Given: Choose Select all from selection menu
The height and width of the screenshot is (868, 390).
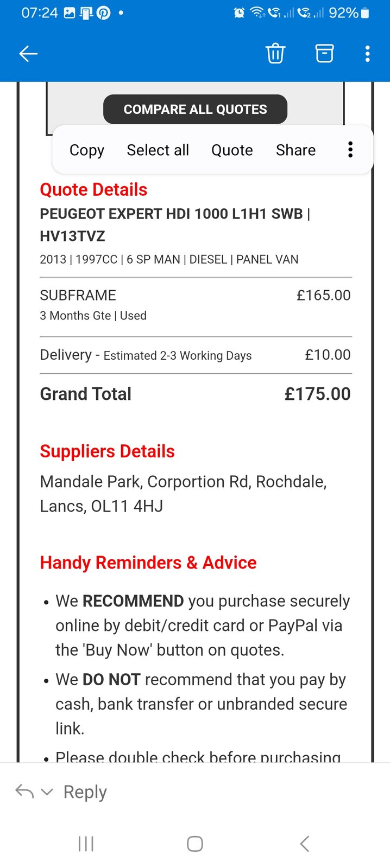Looking at the screenshot, I should (158, 150).
